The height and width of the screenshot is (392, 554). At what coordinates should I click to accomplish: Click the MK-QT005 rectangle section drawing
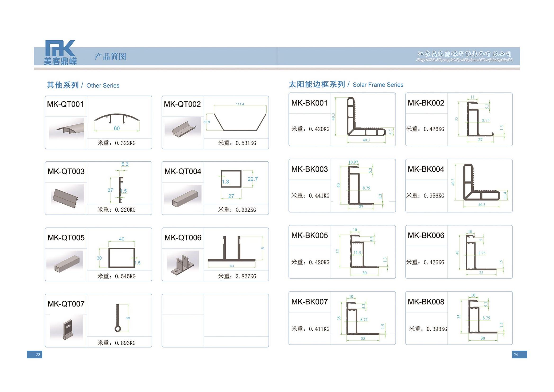pos(121,258)
